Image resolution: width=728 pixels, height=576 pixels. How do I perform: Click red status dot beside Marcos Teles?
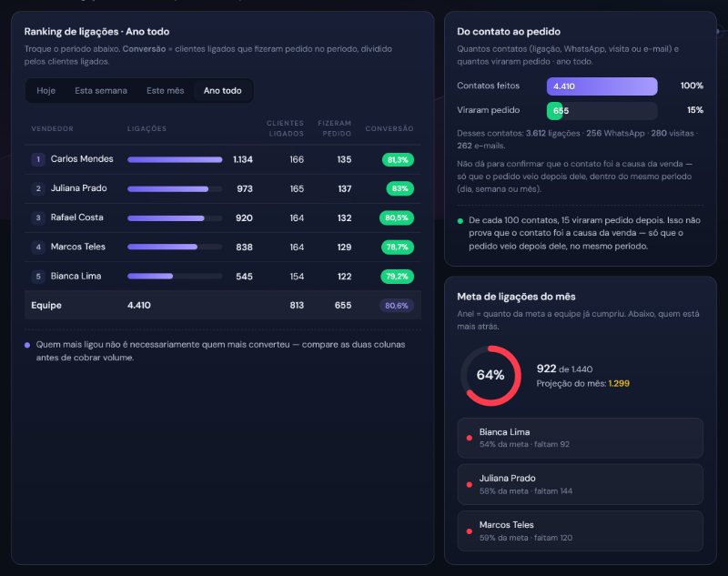tap(470, 531)
